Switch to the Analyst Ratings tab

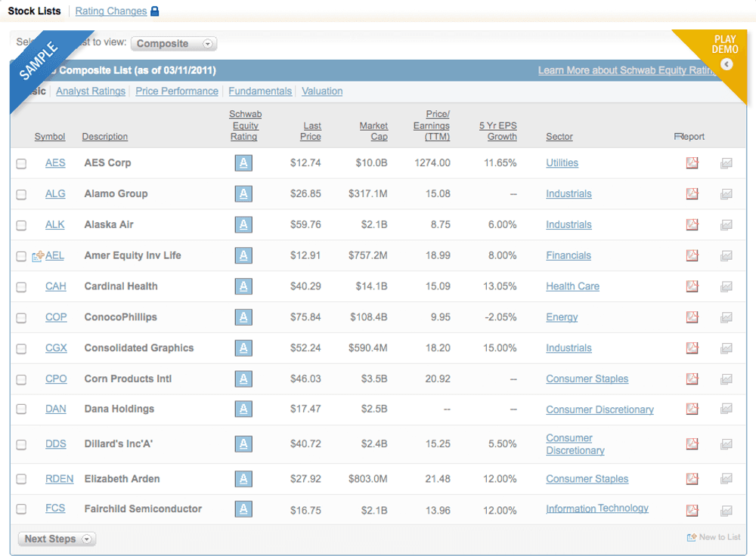pyautogui.click(x=91, y=91)
